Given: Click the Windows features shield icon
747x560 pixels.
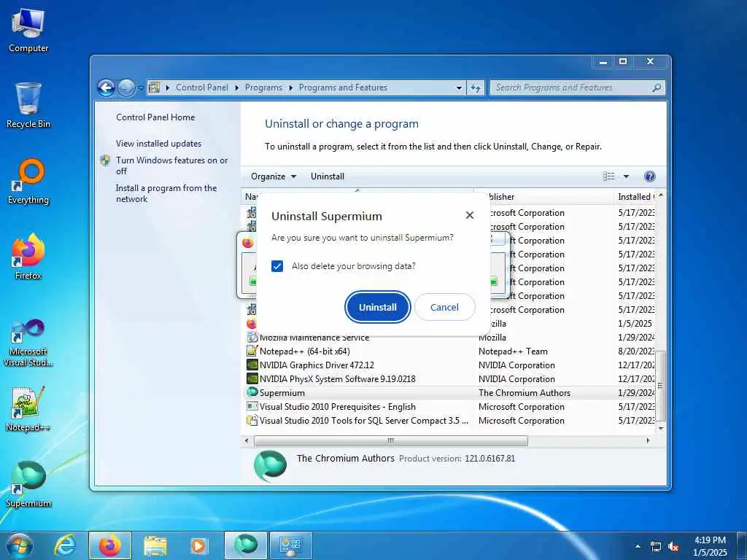Looking at the screenshot, I should (x=105, y=160).
